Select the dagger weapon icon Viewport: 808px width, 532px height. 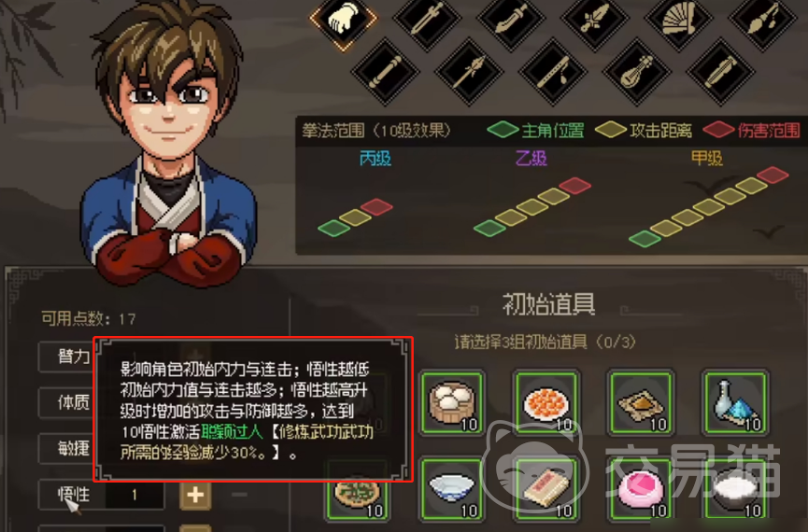(x=595, y=20)
